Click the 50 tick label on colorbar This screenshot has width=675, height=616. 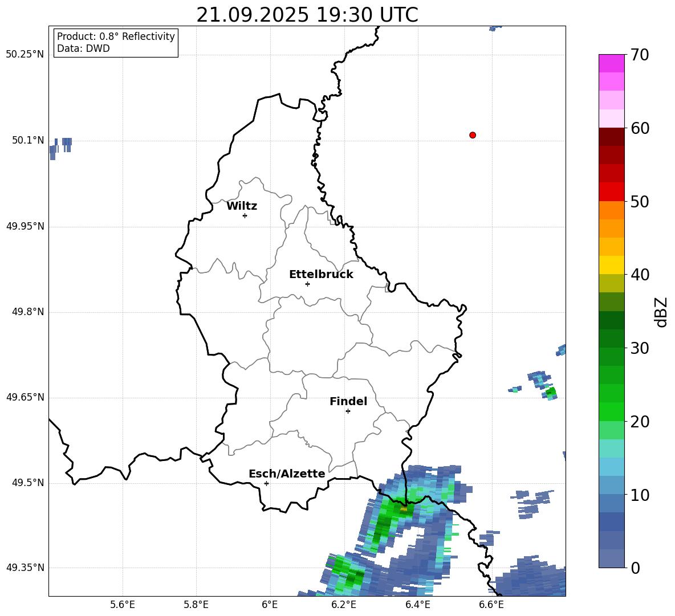[x=640, y=202]
